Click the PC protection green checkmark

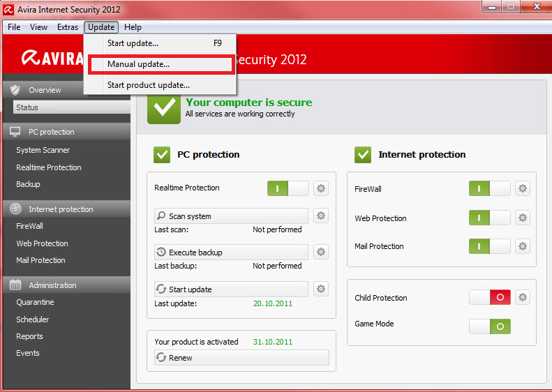[162, 155]
